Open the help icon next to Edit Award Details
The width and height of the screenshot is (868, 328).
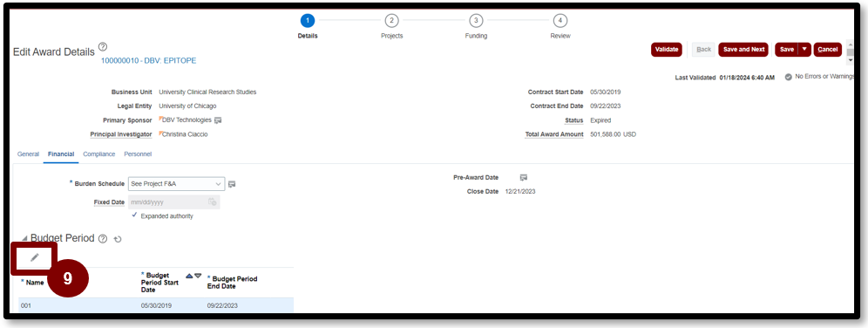click(x=103, y=46)
